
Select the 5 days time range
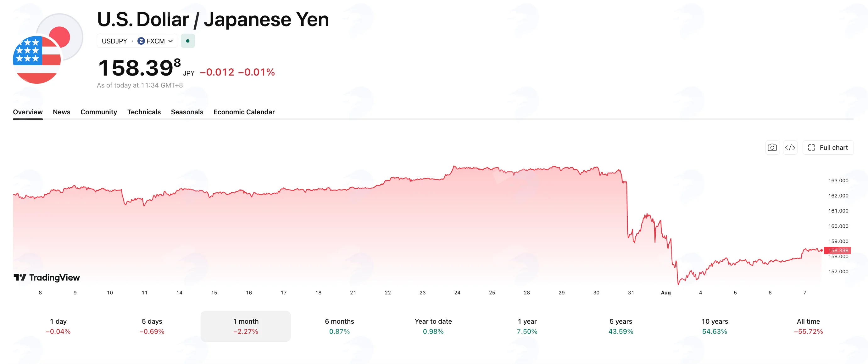(x=152, y=326)
